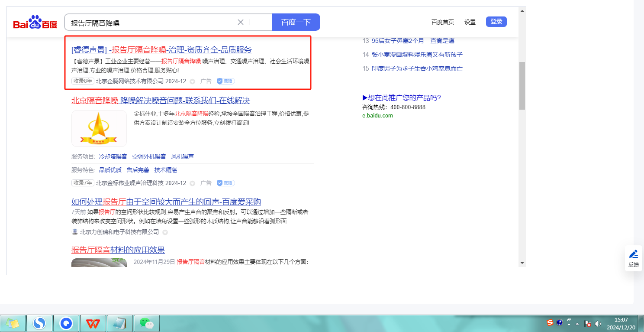The image size is (644, 332).
Task: Open Sogou browser from the taskbar
Action: 39,323
